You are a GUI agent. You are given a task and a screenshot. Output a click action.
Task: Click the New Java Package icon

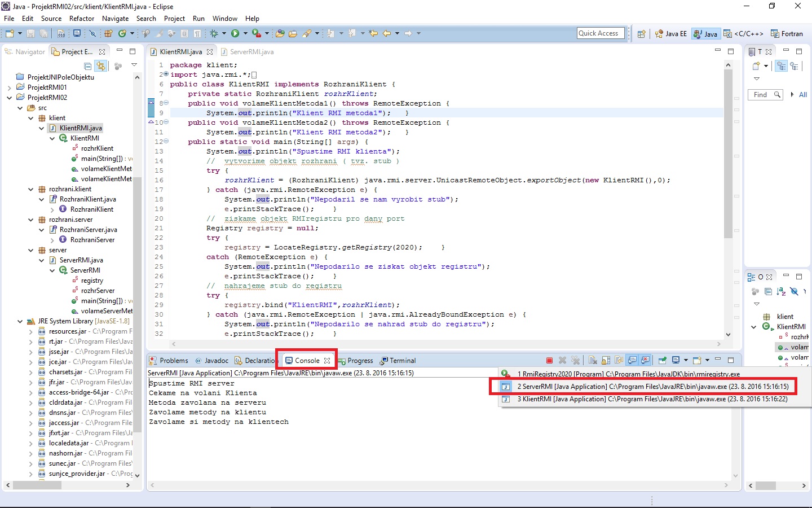pos(108,34)
